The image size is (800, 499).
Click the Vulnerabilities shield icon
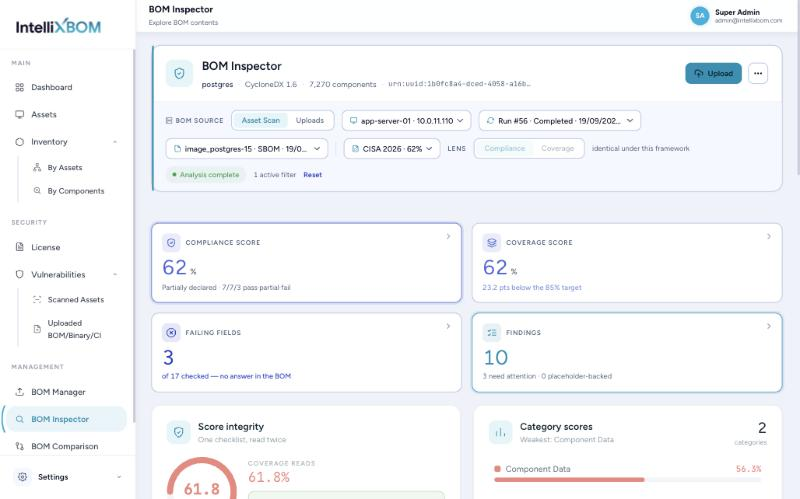(19, 274)
